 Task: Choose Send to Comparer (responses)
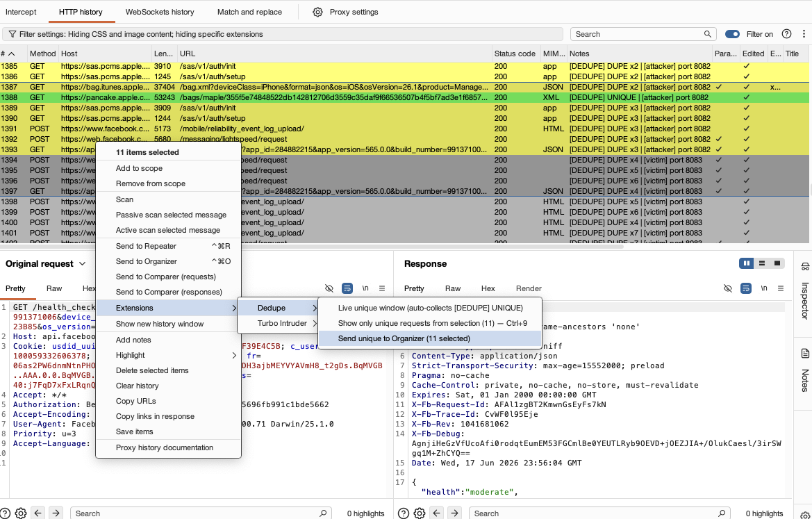(168, 292)
